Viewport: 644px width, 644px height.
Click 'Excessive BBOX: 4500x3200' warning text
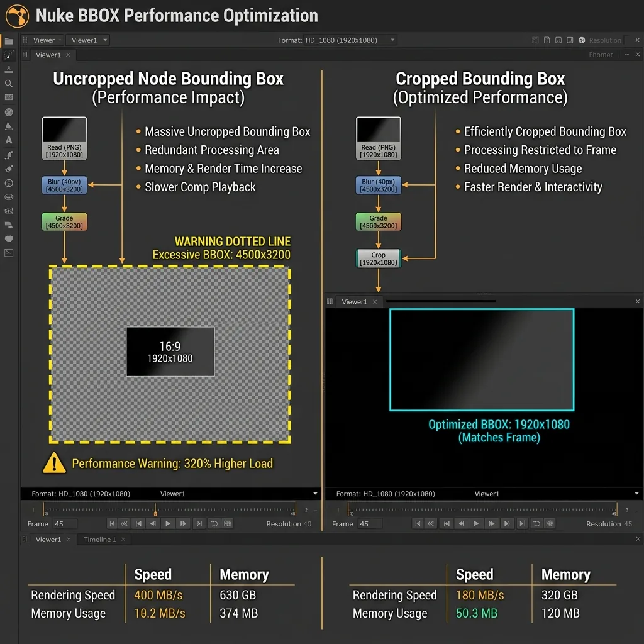[x=221, y=255]
